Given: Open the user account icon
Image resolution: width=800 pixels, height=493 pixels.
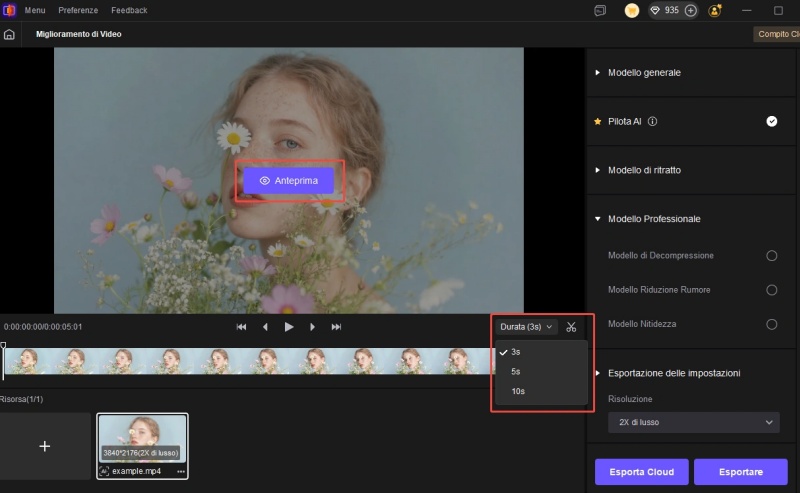Looking at the screenshot, I should 715,10.
